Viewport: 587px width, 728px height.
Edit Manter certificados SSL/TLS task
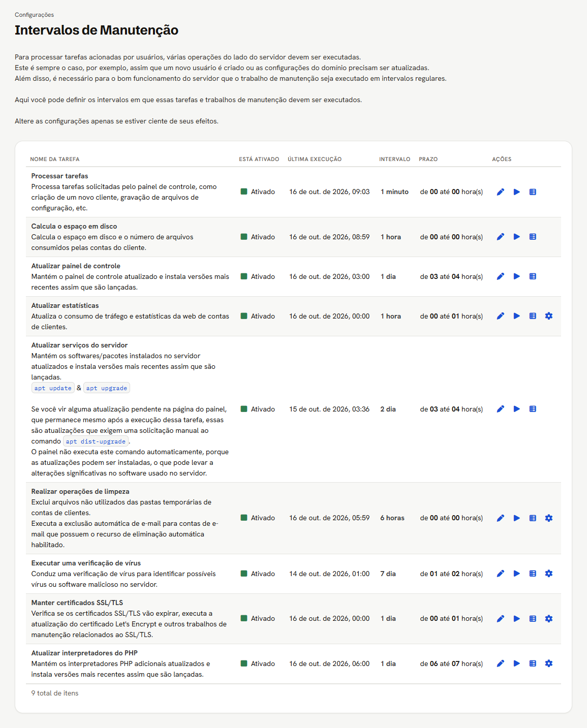coord(501,619)
